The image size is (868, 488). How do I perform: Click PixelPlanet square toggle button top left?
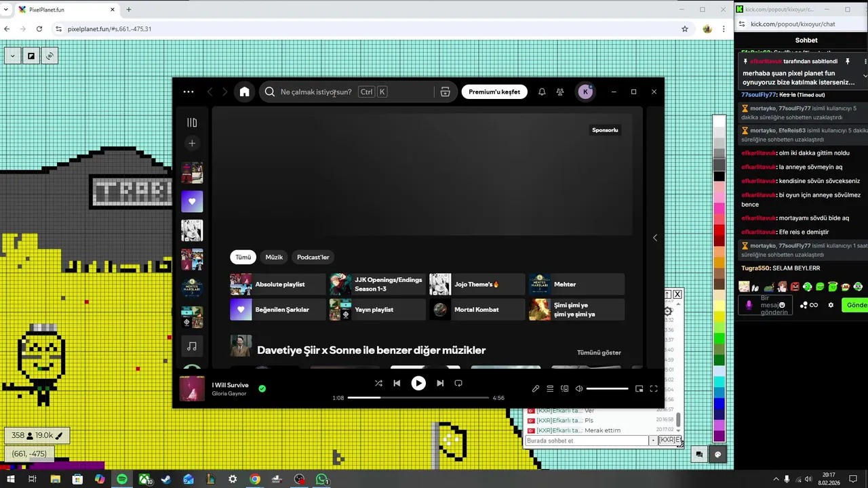coord(31,56)
